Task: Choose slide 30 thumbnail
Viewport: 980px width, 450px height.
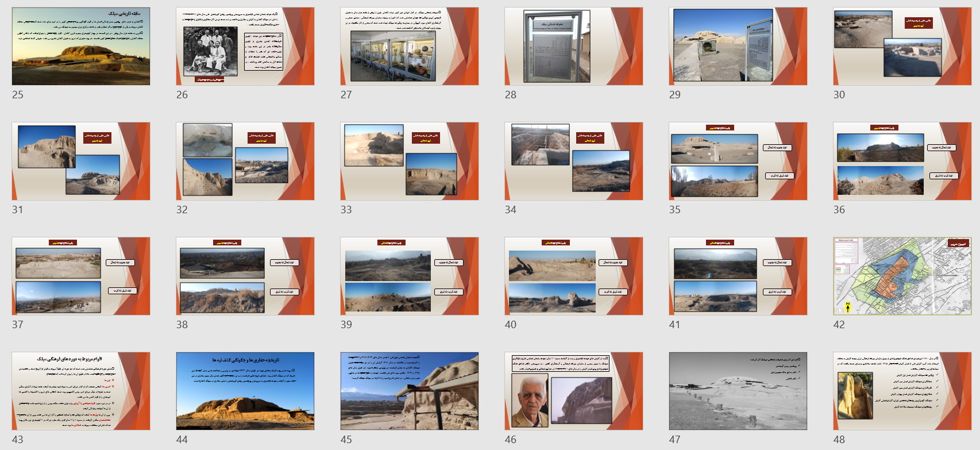Action: tap(902, 47)
